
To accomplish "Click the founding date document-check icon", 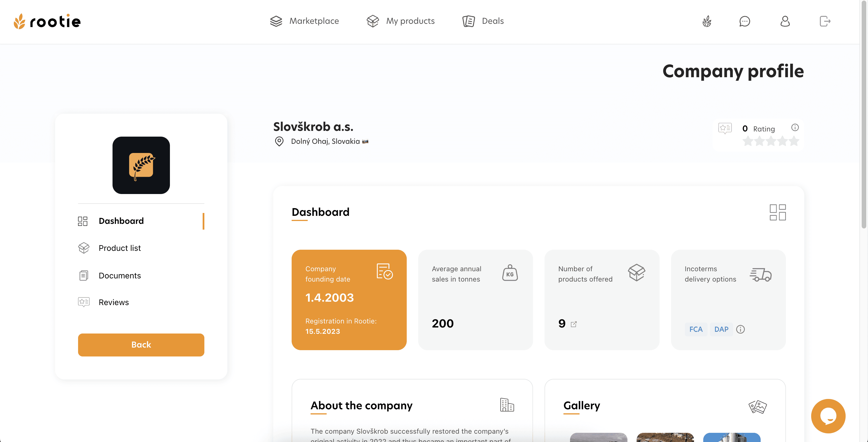I will 385,272.
